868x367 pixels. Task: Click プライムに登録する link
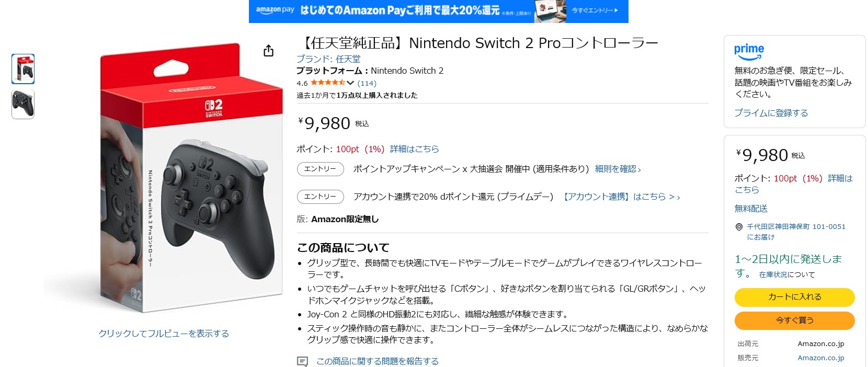tap(771, 113)
